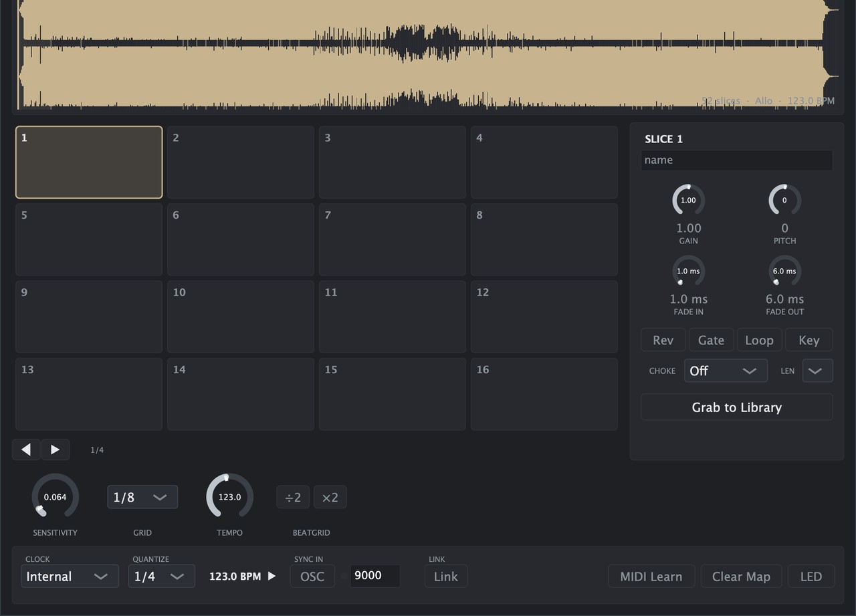
Task: Toggle Loop mode for slice
Action: point(759,340)
